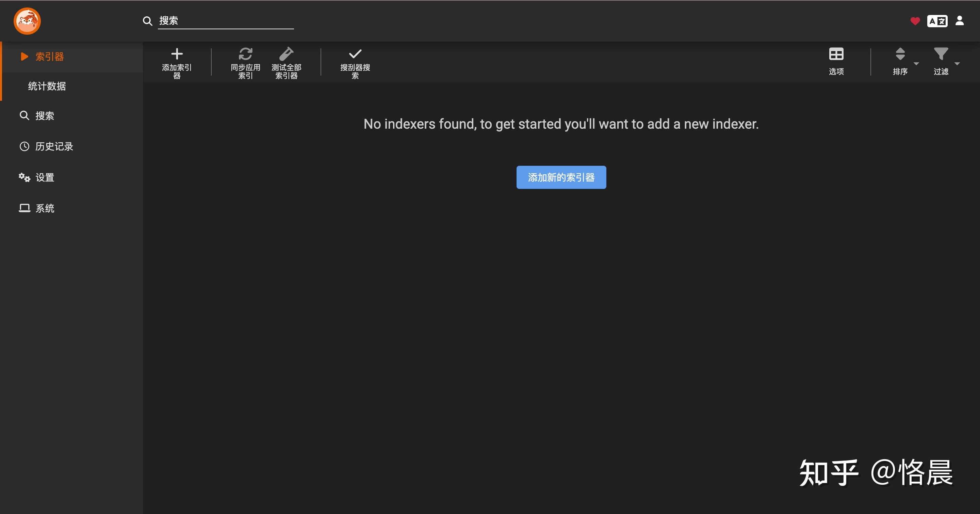Click the language translate icon
The image size is (980, 514).
point(937,21)
